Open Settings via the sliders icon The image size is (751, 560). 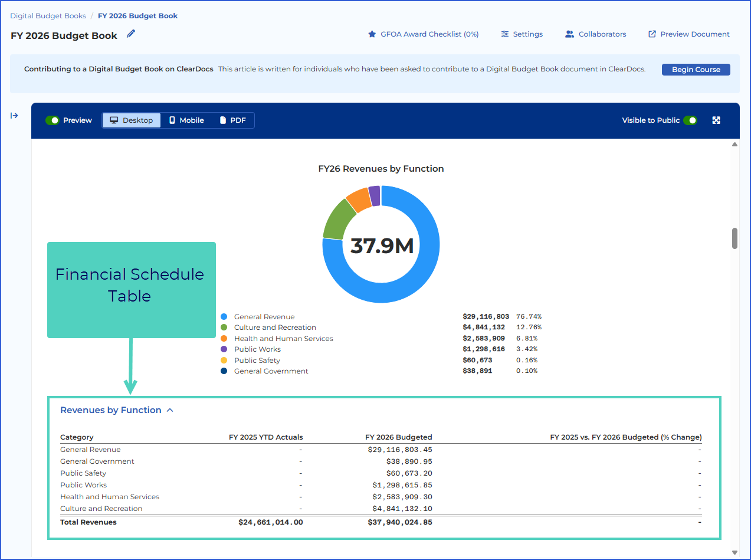coord(505,34)
